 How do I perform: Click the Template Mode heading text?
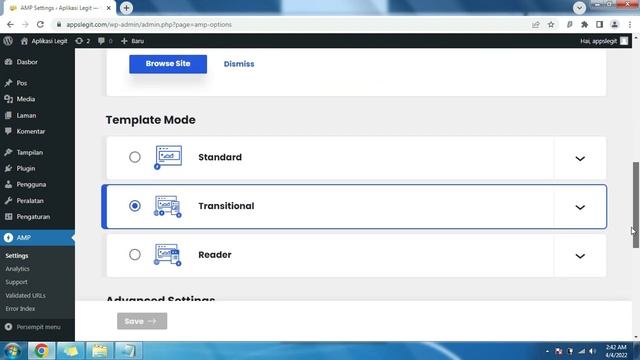pyautogui.click(x=151, y=120)
